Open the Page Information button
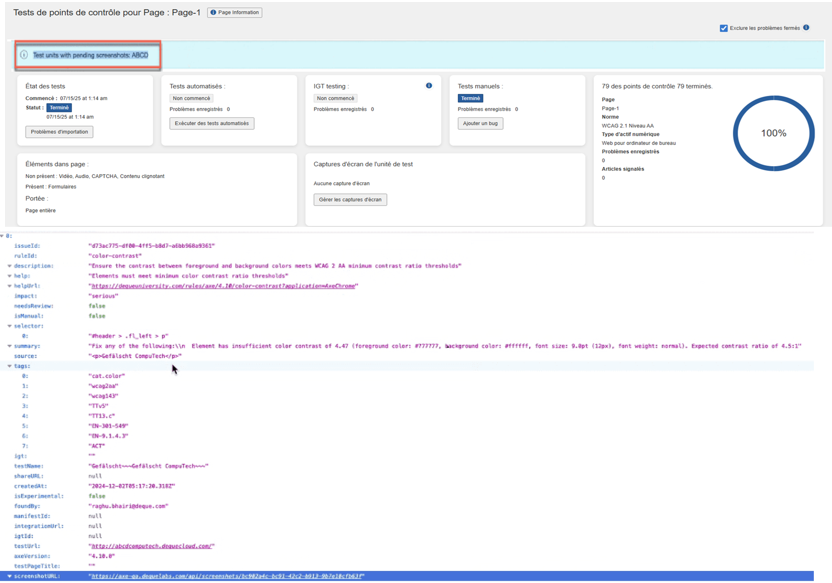The image size is (832, 583). coord(235,13)
